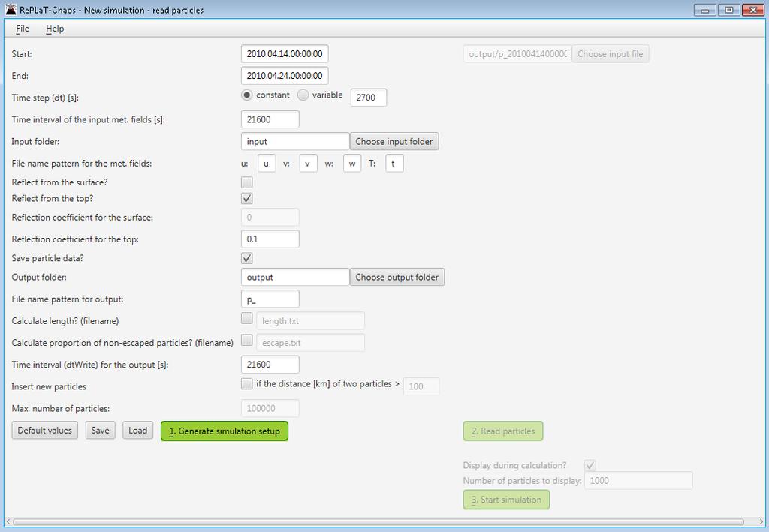This screenshot has width=769, height=532.
Task: Click the Max. number of particles field
Action: coord(270,408)
